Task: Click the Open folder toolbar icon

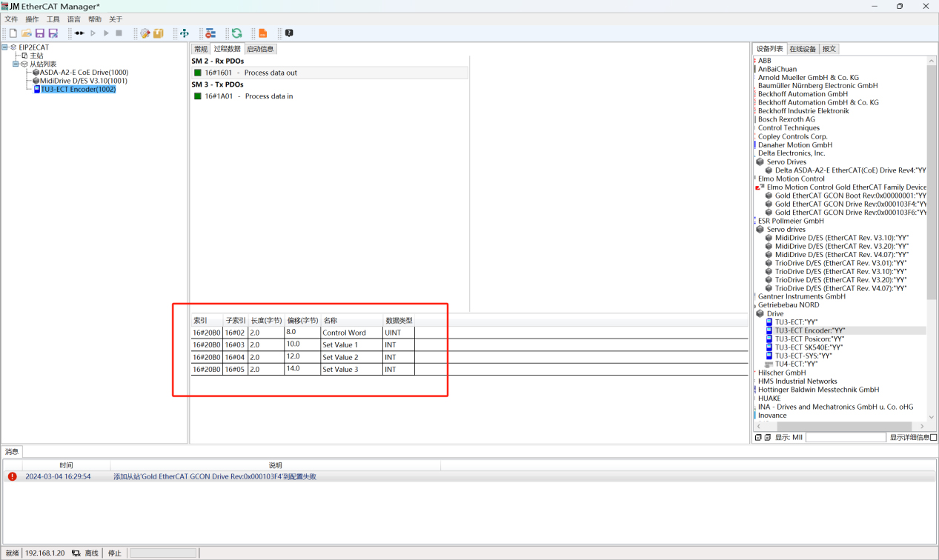Action: click(x=27, y=33)
